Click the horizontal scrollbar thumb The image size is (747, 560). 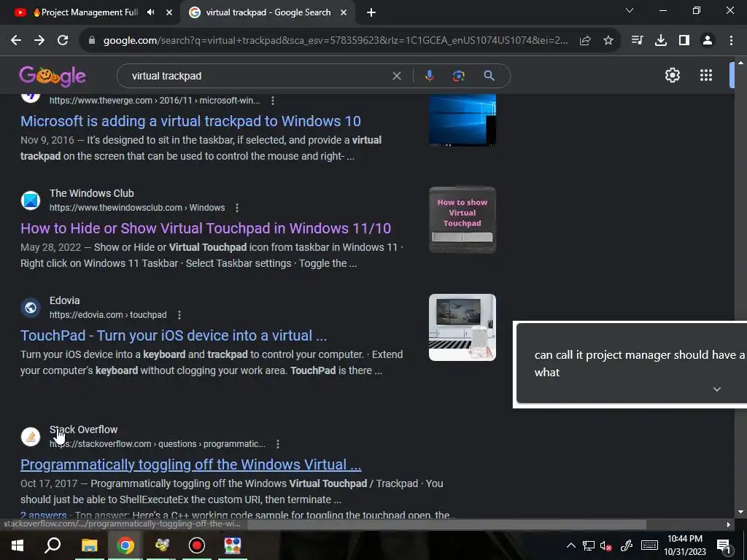pos(446,524)
